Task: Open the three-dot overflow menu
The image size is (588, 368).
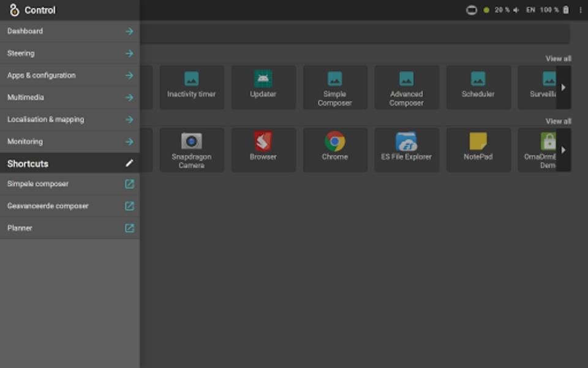Action: (x=580, y=10)
